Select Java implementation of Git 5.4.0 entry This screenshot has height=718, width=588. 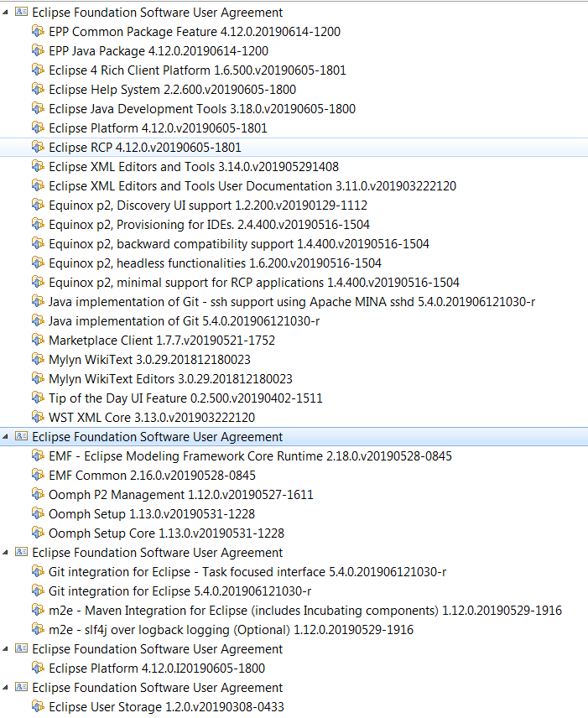184,320
